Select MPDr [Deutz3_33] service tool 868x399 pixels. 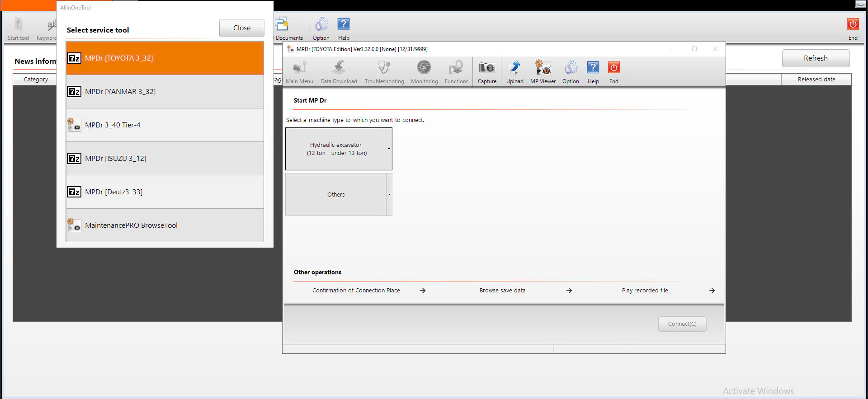165,192
